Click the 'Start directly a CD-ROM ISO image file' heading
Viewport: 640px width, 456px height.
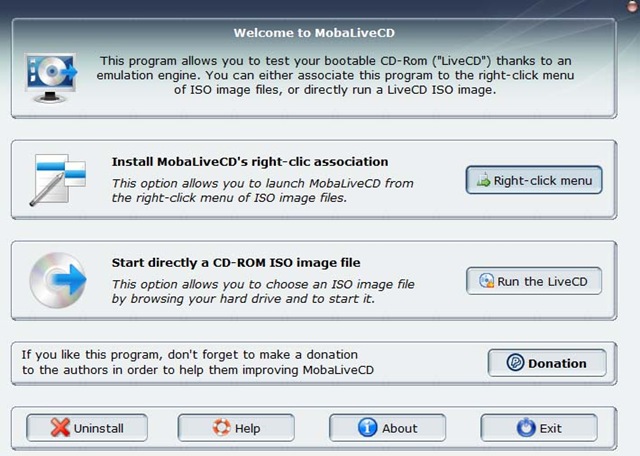click(x=249, y=263)
